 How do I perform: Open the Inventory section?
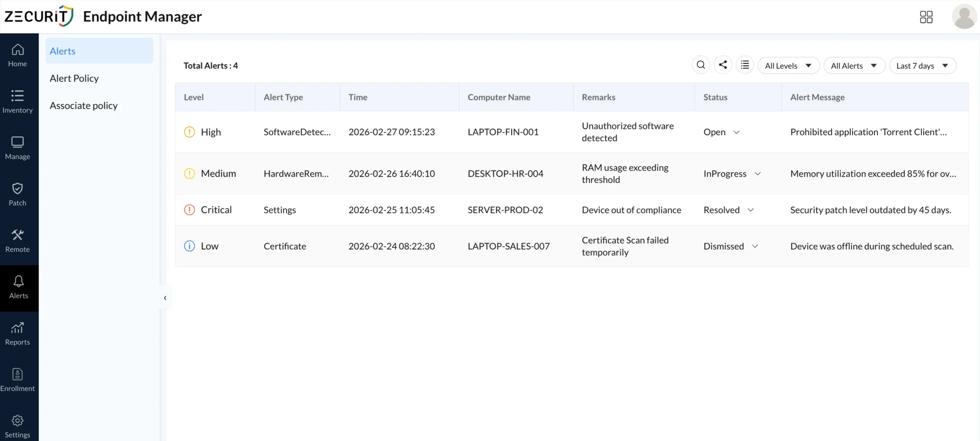(x=17, y=101)
